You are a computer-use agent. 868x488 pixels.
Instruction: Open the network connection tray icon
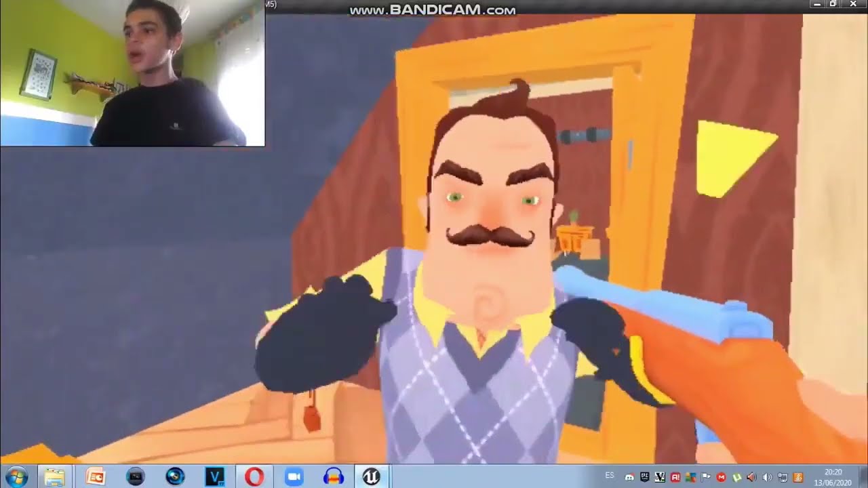(783, 477)
